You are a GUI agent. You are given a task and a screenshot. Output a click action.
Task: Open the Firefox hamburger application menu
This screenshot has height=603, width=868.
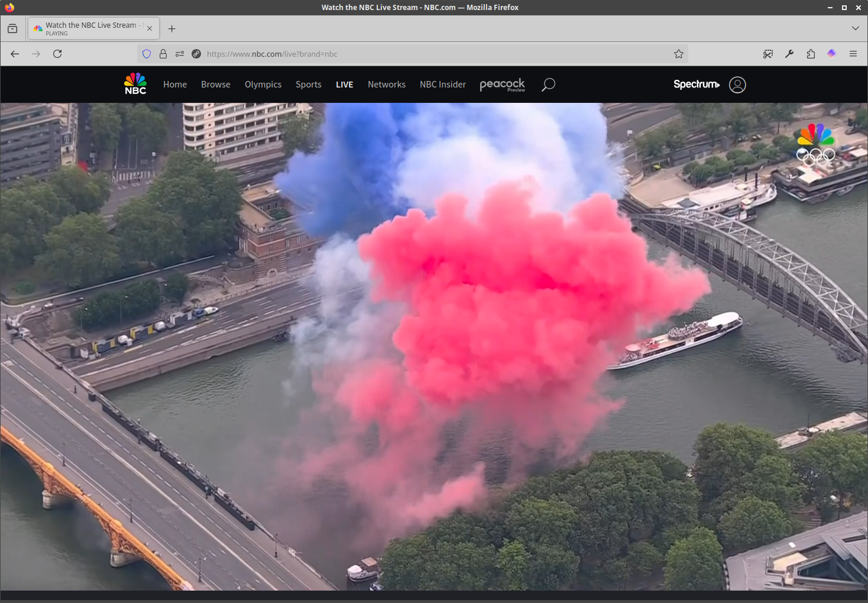click(x=853, y=54)
